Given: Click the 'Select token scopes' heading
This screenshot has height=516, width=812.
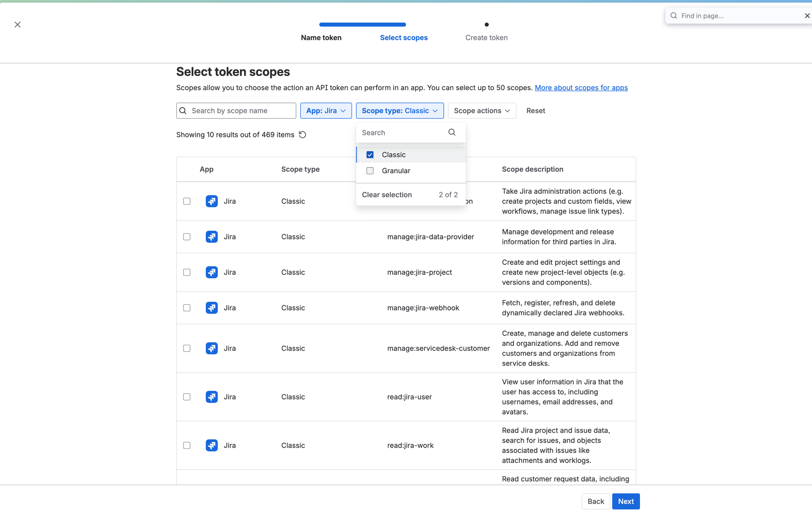Looking at the screenshot, I should [233, 72].
